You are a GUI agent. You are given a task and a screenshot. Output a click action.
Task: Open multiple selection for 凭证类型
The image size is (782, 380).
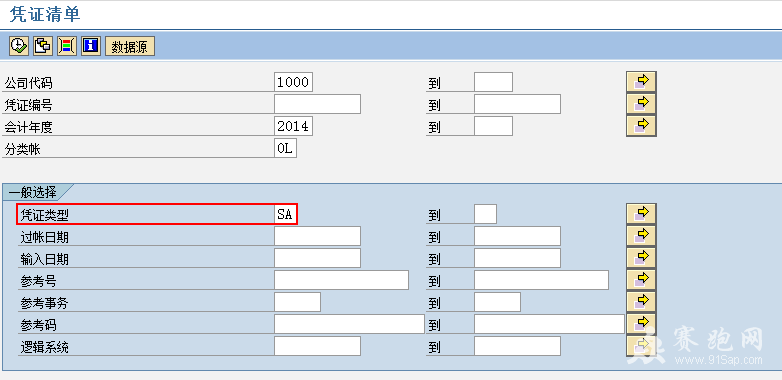(x=641, y=214)
